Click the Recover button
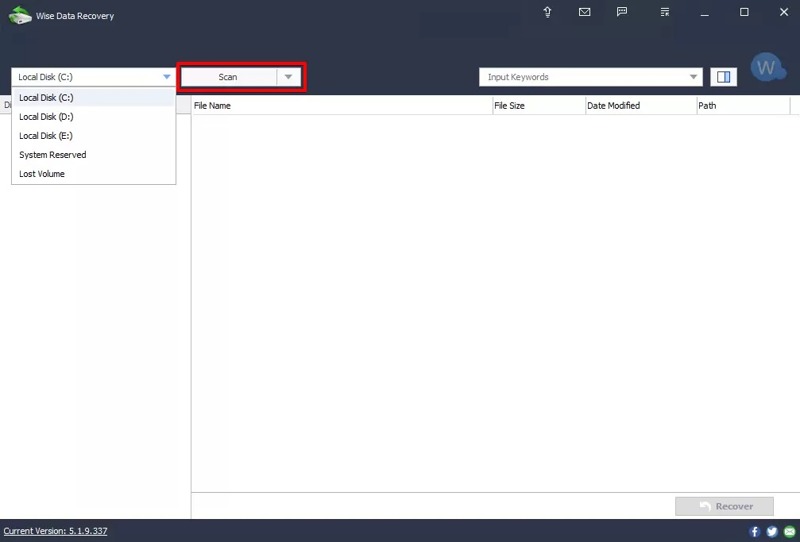This screenshot has width=800, height=542. click(724, 506)
